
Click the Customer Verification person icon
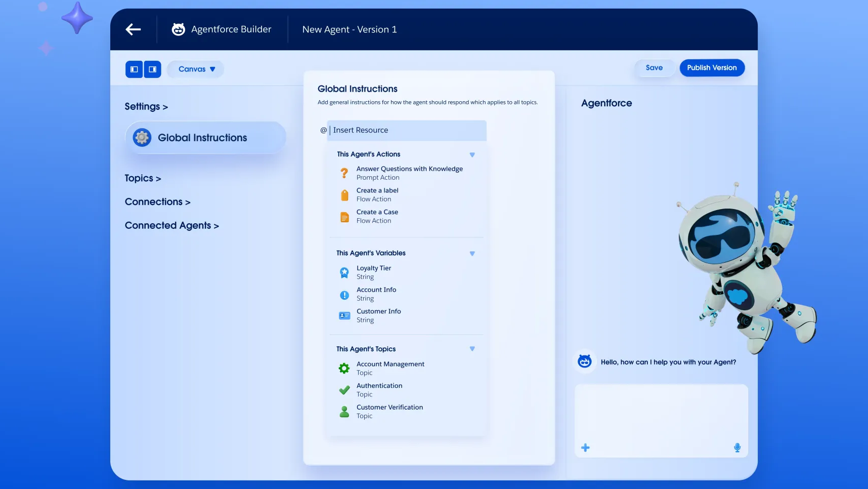point(344,412)
